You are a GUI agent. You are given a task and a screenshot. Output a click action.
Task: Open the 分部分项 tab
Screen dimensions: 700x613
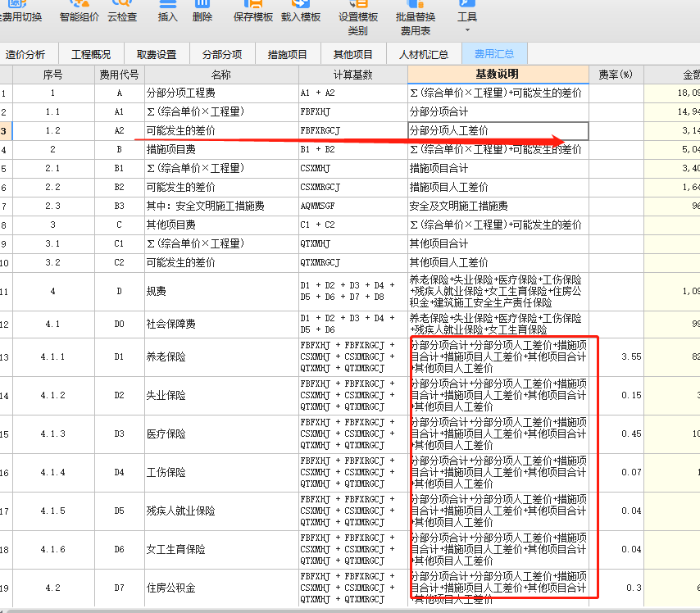click(x=222, y=54)
